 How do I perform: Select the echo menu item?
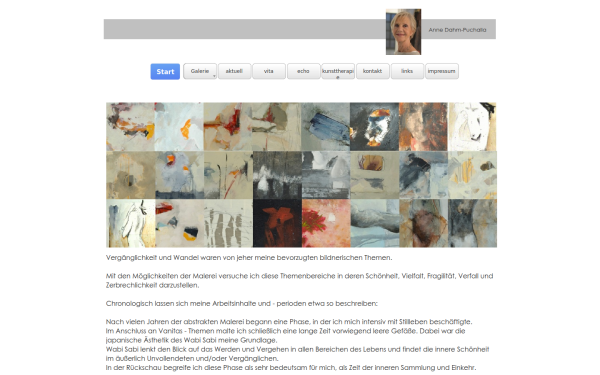point(303,71)
